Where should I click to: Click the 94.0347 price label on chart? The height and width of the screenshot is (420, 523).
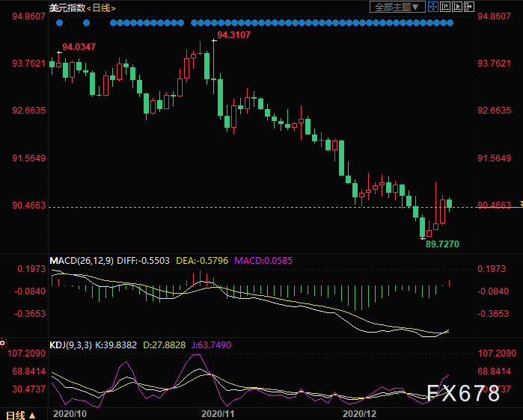click(79, 47)
